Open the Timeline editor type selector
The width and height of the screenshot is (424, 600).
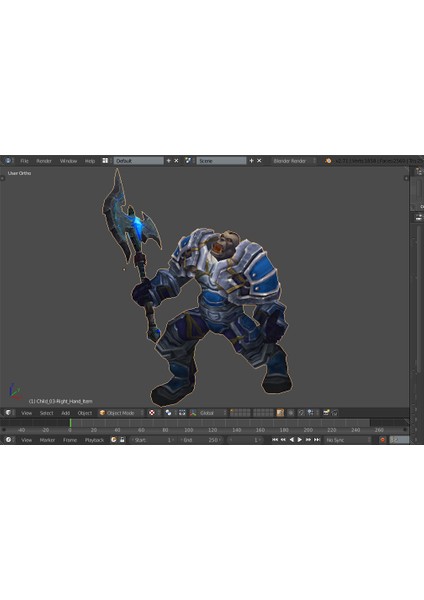8,440
